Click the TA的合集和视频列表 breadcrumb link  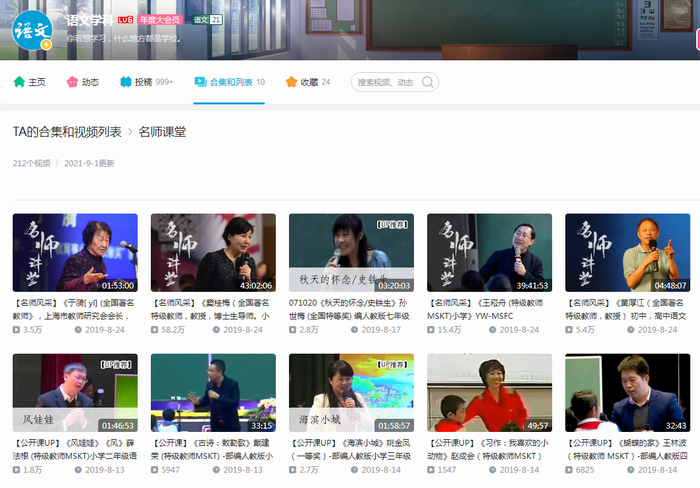click(67, 132)
